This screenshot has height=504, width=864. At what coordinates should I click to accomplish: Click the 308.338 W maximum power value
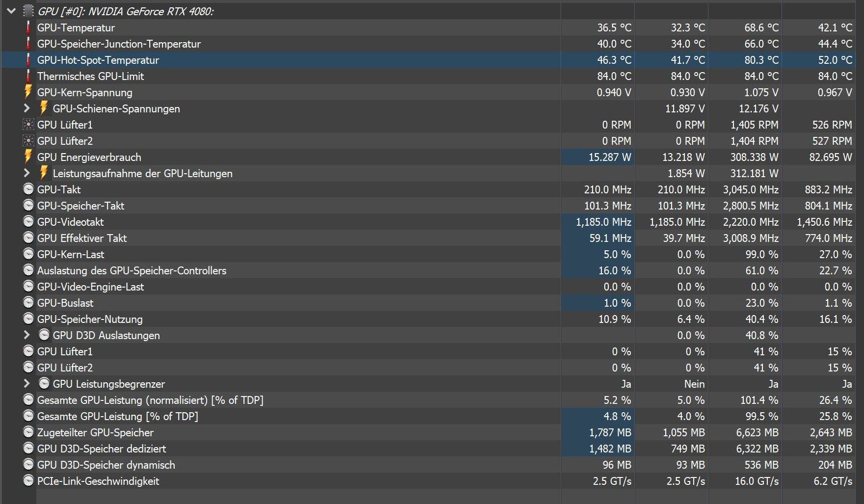click(754, 158)
